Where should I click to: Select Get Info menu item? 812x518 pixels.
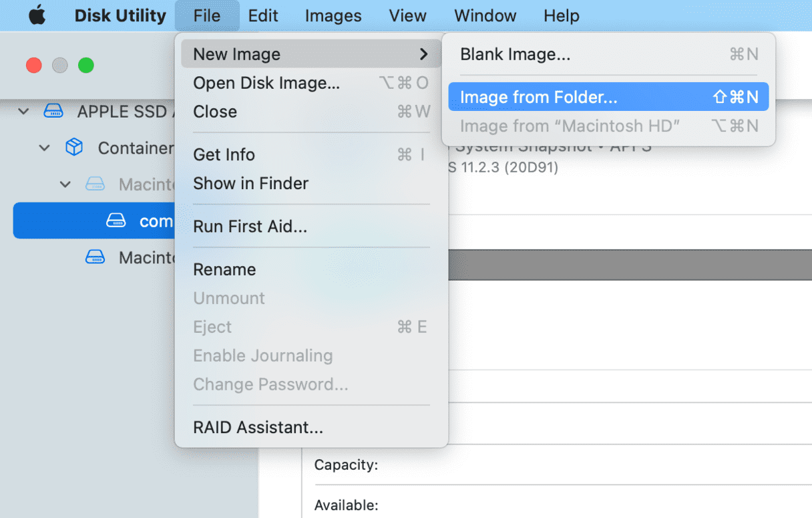point(224,154)
